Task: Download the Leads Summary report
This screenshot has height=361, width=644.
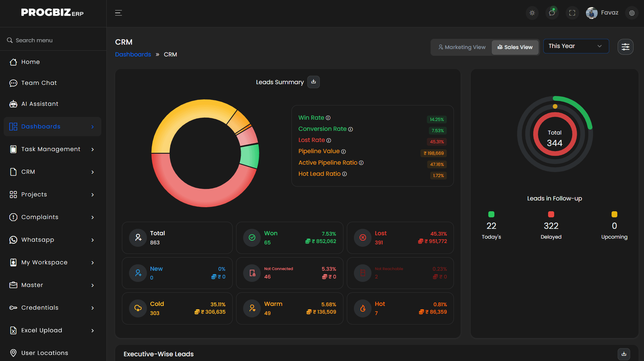Action: 313,82
